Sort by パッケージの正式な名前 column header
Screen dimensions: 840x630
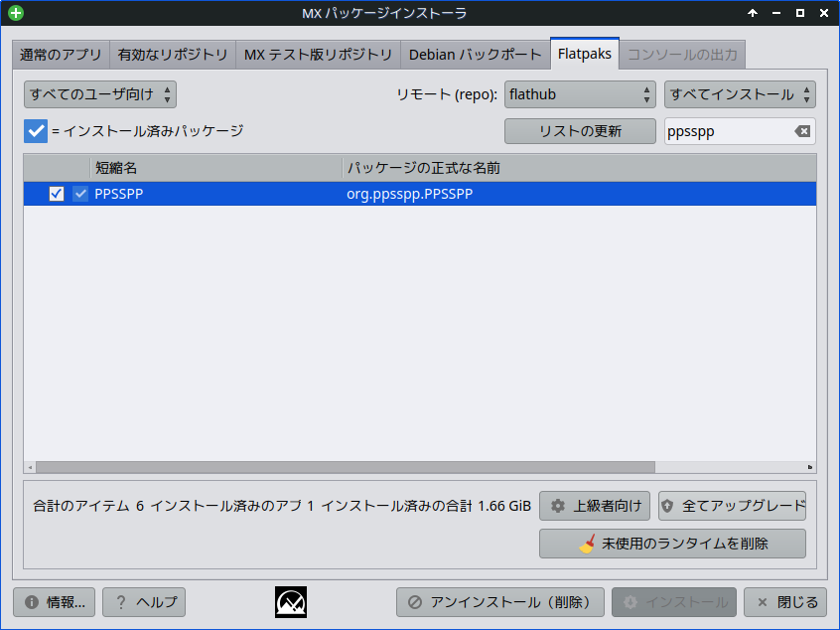[579, 168]
